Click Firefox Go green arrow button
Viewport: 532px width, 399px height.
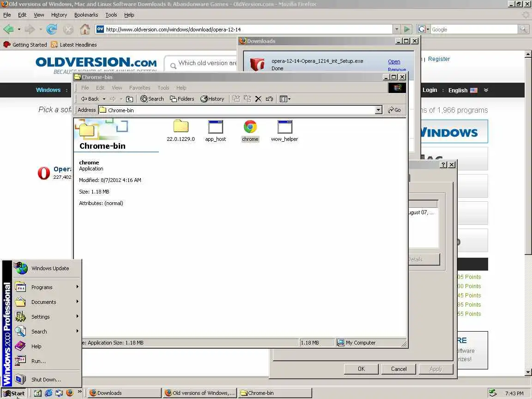[x=407, y=29]
